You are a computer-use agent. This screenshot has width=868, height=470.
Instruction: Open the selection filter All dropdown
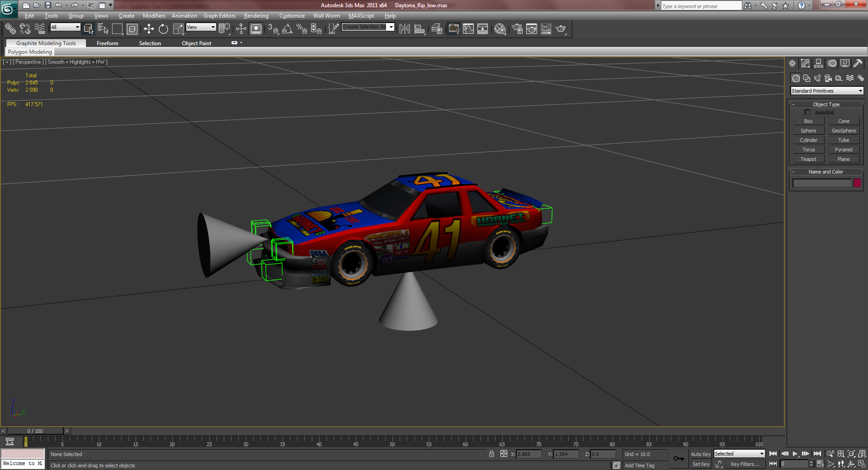(65, 27)
